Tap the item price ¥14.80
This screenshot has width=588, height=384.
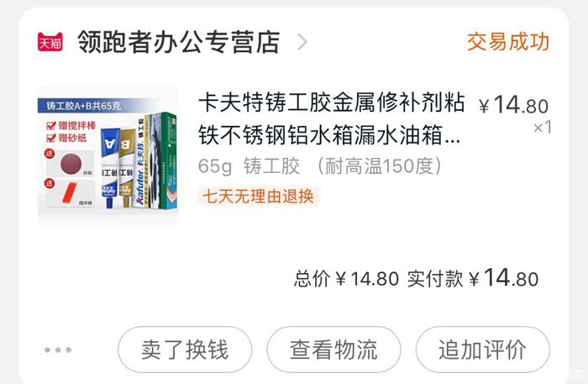[514, 105]
